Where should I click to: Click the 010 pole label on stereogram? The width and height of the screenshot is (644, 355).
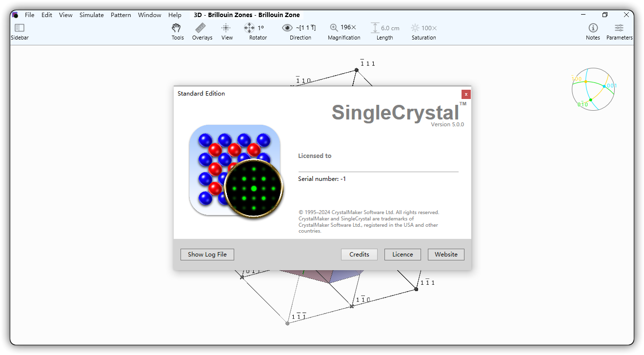pos(583,104)
